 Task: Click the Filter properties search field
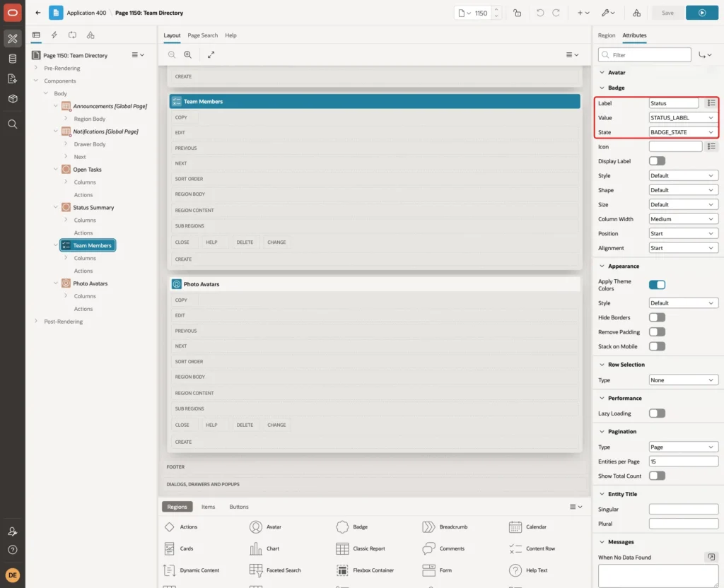click(x=645, y=55)
